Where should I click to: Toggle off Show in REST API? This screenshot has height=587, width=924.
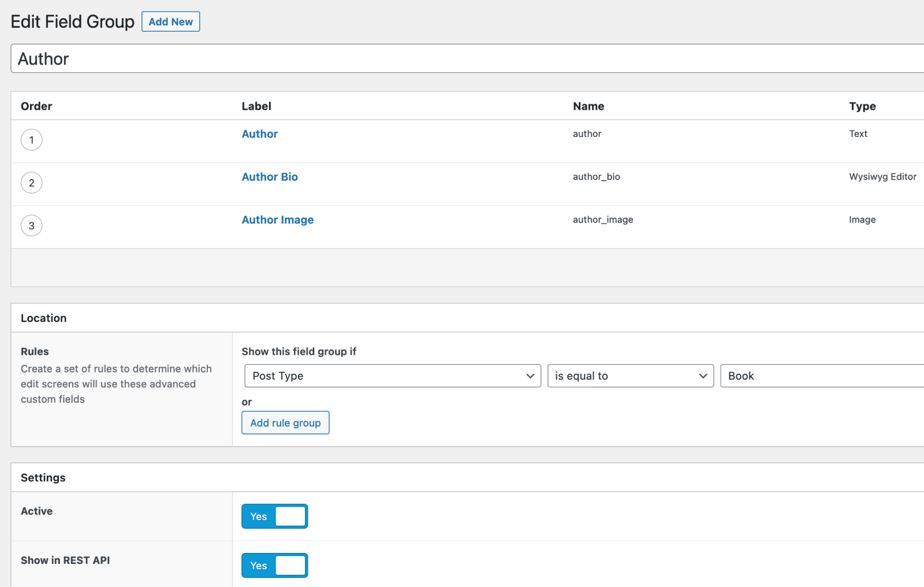point(274,566)
